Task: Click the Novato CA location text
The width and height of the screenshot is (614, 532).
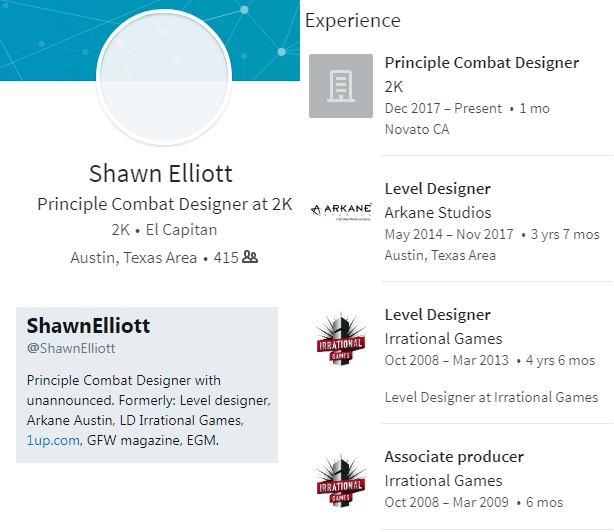Action: pyautogui.click(x=417, y=129)
